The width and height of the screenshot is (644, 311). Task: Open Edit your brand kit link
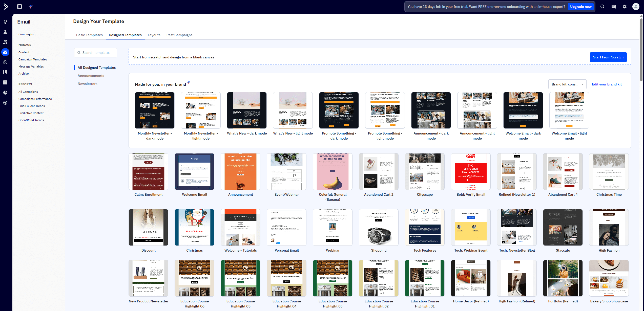click(607, 84)
